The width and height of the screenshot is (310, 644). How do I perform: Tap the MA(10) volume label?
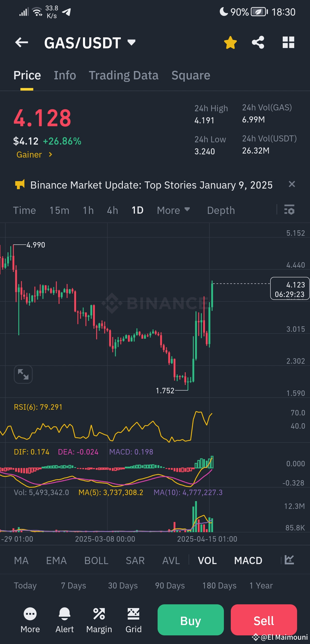pyautogui.click(x=188, y=492)
